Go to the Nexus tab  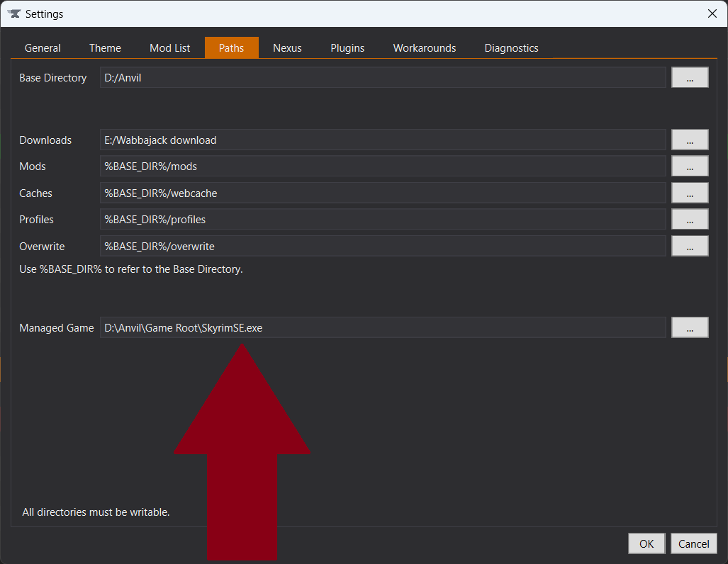(x=287, y=48)
